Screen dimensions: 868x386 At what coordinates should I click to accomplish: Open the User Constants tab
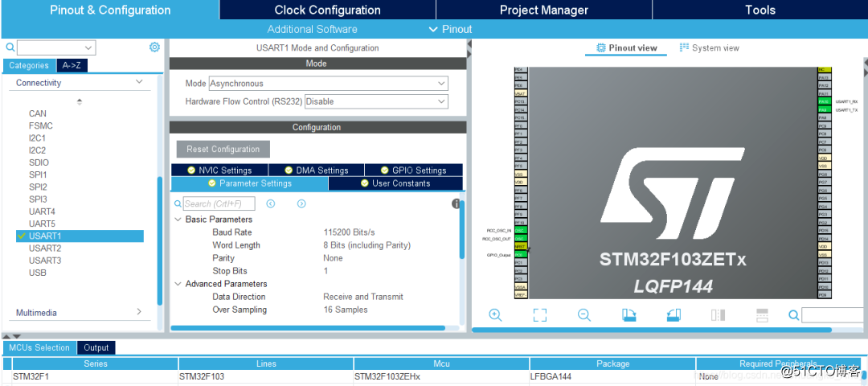click(x=395, y=183)
